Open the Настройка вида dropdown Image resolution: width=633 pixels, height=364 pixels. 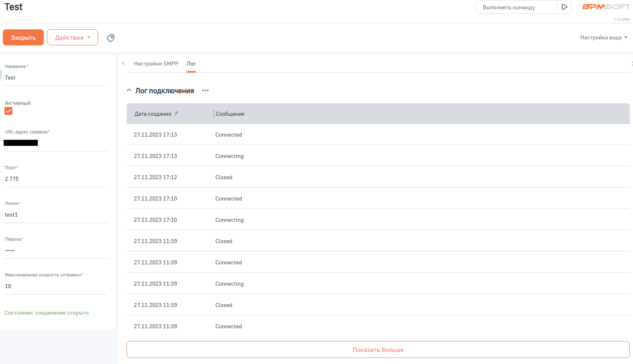pos(604,37)
